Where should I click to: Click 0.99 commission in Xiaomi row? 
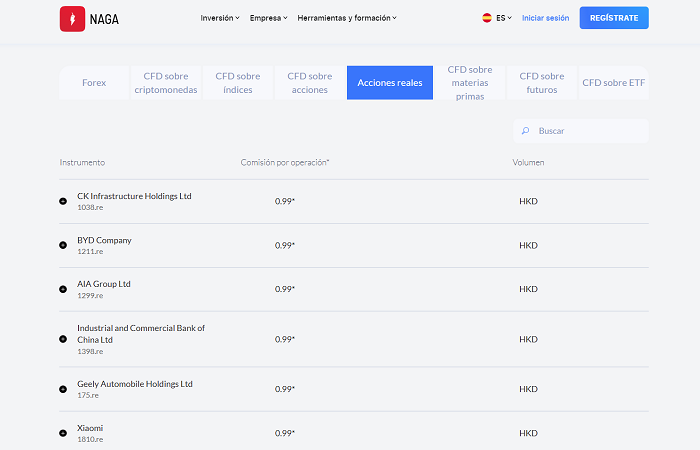(285, 433)
